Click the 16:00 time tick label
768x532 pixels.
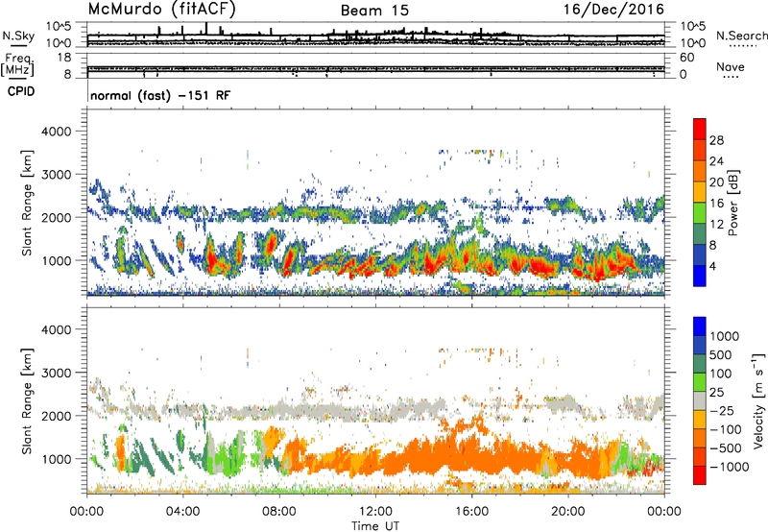tap(471, 512)
